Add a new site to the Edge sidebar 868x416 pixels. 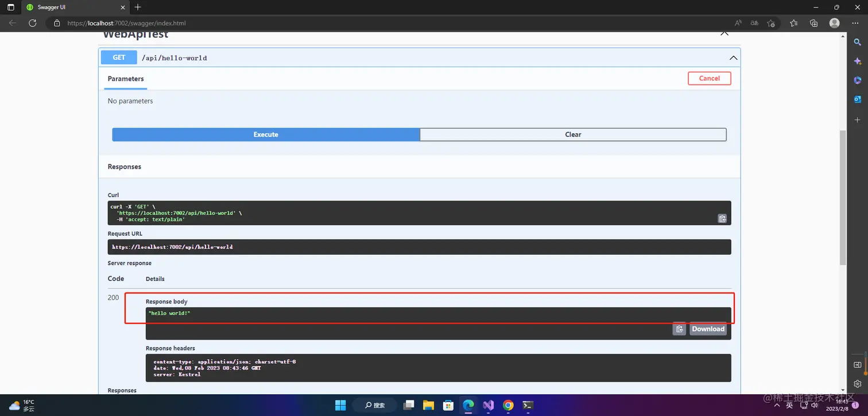(x=858, y=120)
